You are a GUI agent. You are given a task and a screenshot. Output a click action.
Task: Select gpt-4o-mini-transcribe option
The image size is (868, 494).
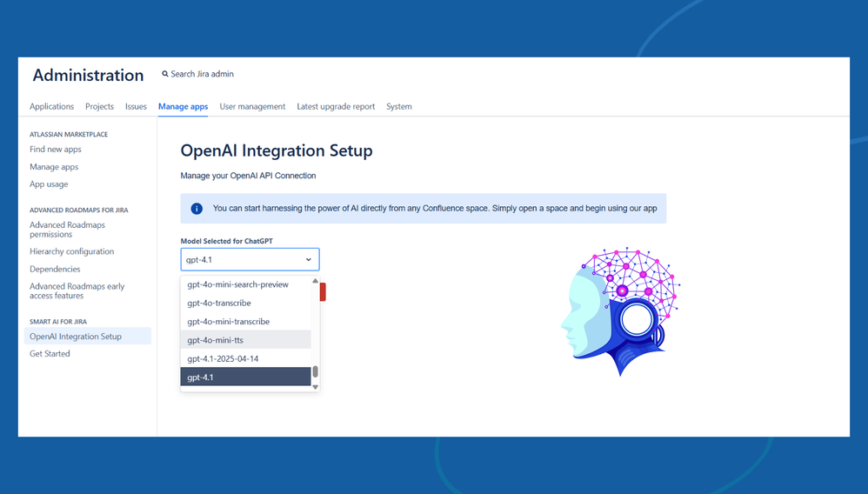coord(246,321)
